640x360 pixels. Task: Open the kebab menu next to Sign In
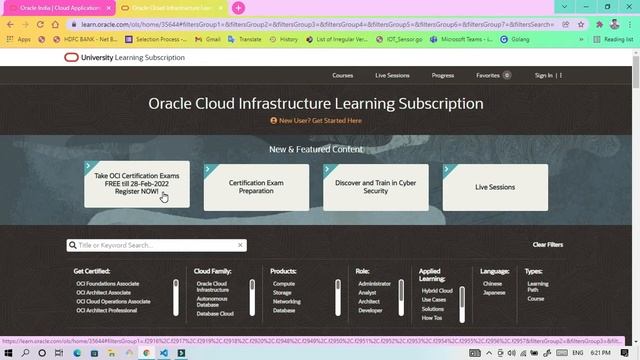[x=561, y=76]
